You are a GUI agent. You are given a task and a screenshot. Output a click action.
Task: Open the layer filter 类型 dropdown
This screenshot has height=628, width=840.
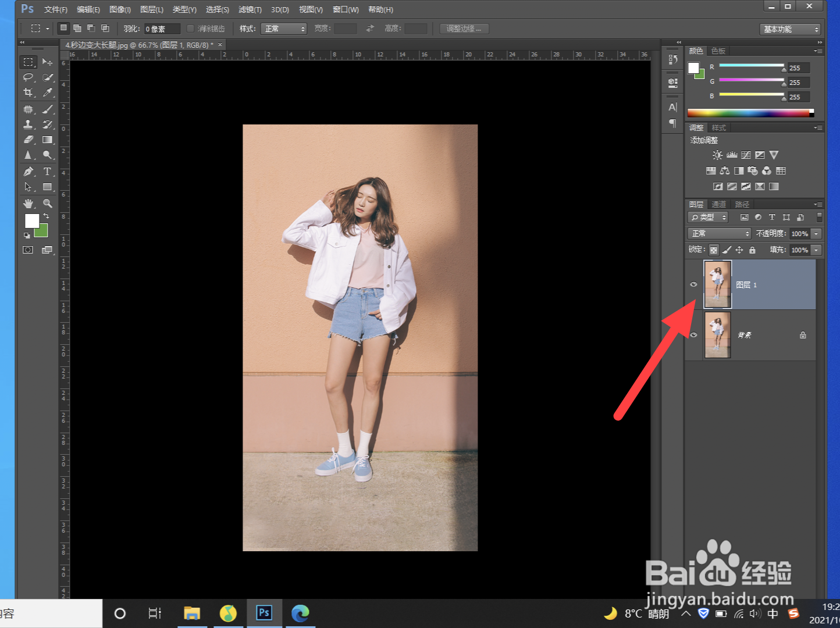pyautogui.click(x=708, y=217)
